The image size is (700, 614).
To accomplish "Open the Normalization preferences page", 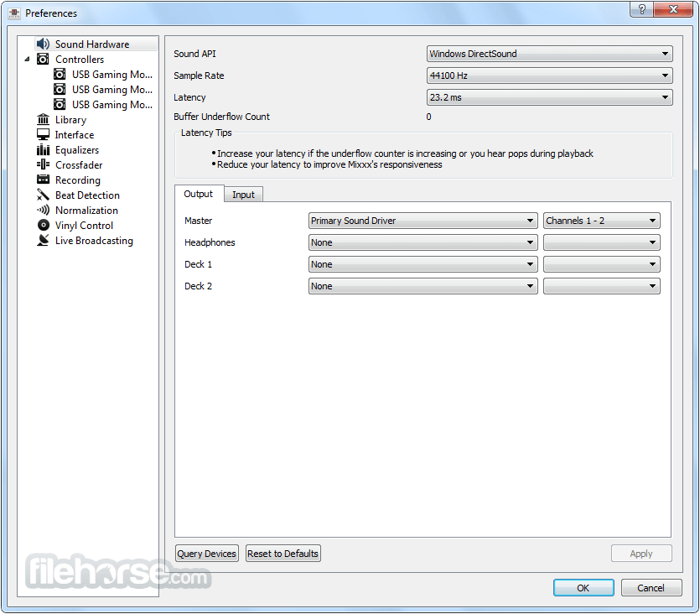I will coord(86,211).
